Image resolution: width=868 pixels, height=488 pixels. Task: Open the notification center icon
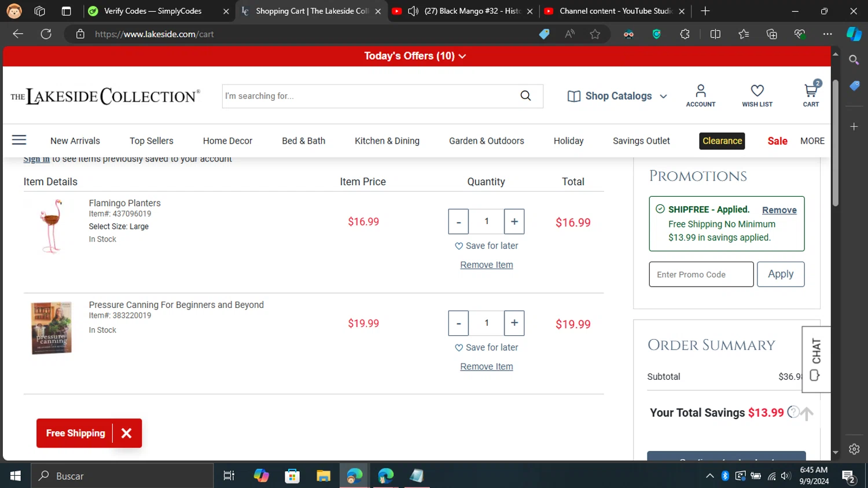[x=849, y=476]
